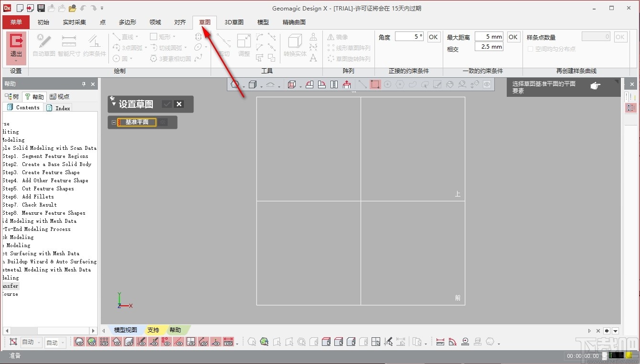The height and width of the screenshot is (364, 640).
Task: Click OK next to the 角度 field
Action: point(433,36)
